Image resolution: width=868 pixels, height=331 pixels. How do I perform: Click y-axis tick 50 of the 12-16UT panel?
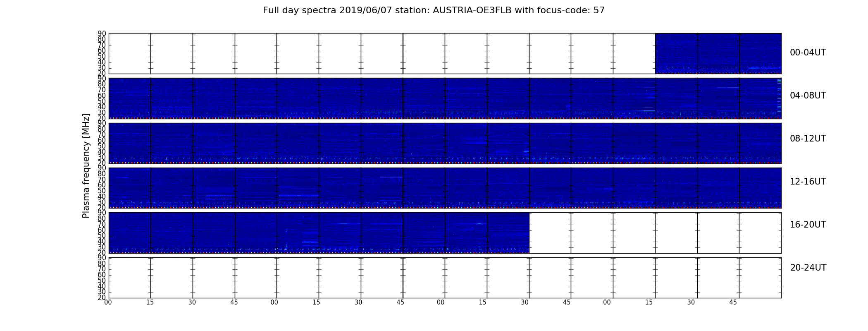coord(102,191)
